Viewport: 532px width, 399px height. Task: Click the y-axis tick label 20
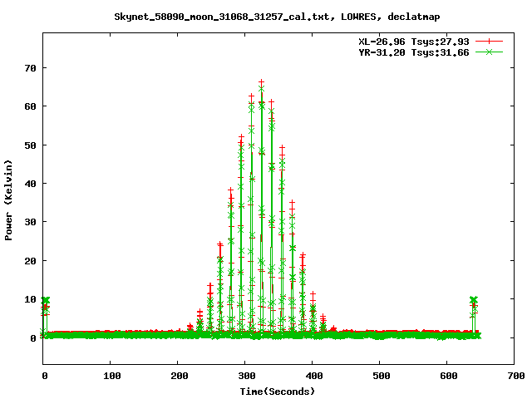coord(30,261)
